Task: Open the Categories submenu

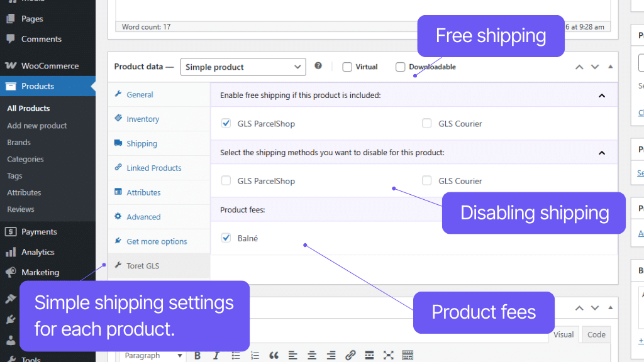Action: 25,159
